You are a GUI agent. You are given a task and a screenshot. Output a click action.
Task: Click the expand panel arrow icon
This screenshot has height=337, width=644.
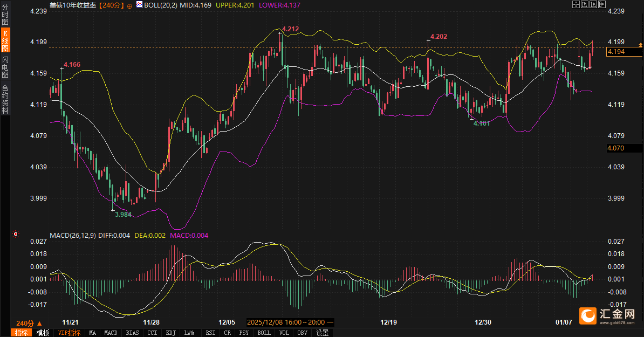tap(602, 4)
